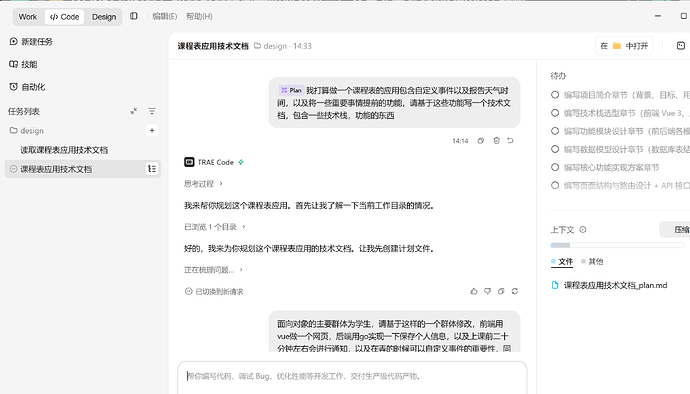Image resolution: width=690 pixels, height=394 pixels.
Task: Click the context usage progress bar
Action: pos(617,245)
